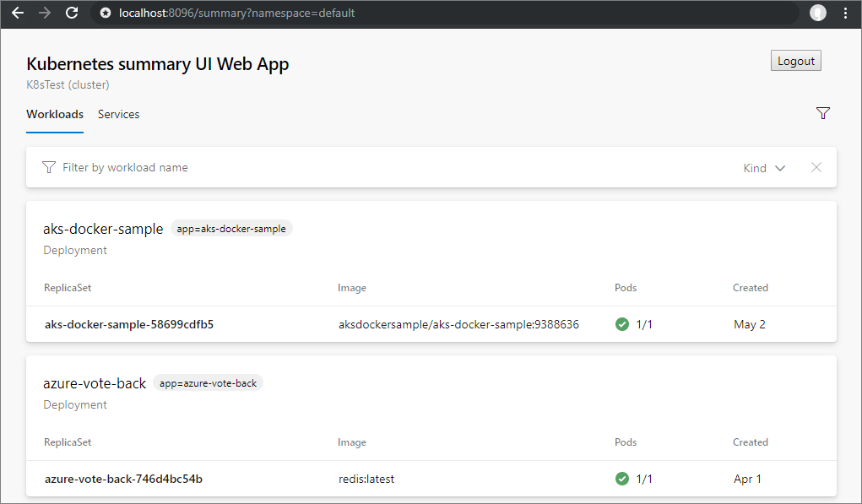The image size is (862, 504).
Task: Click the May 2 created date
Action: pos(750,324)
